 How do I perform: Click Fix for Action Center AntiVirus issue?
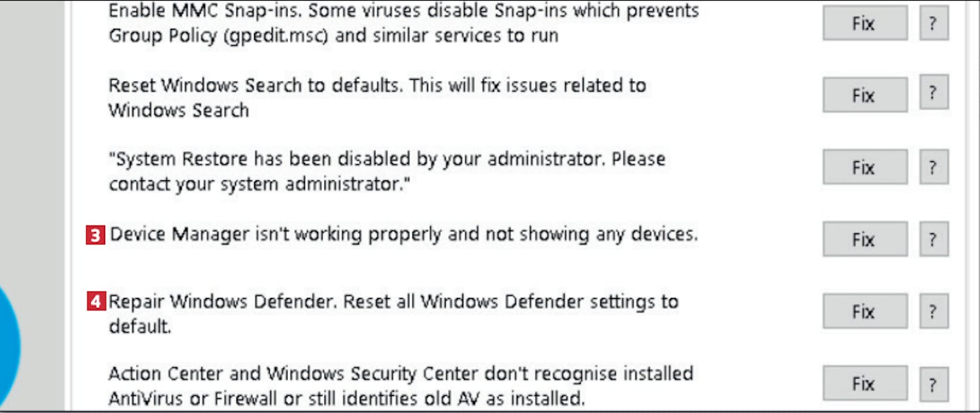864,383
